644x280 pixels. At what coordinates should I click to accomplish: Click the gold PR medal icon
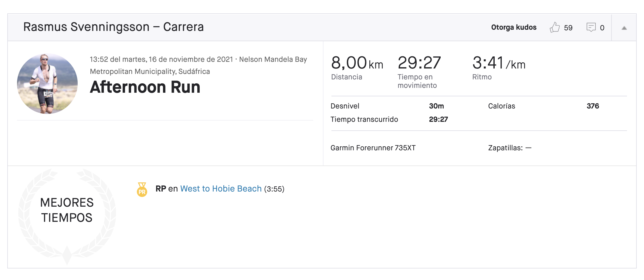[142, 189]
